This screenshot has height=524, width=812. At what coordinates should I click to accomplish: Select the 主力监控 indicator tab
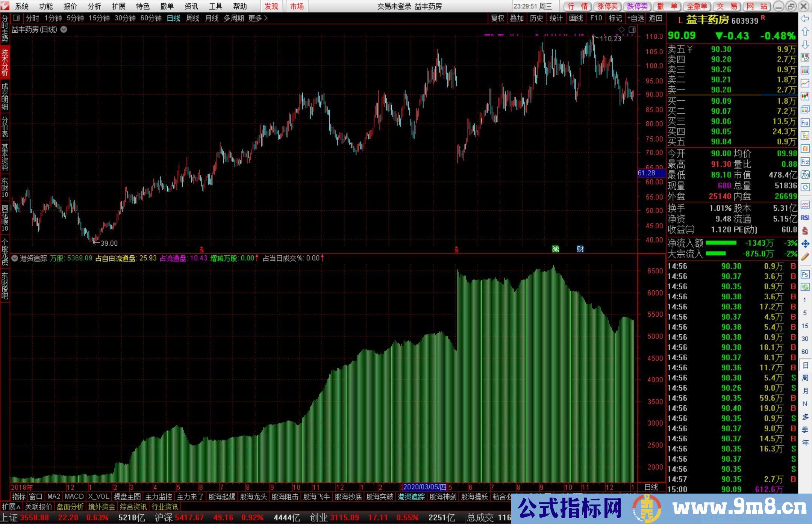click(x=159, y=497)
